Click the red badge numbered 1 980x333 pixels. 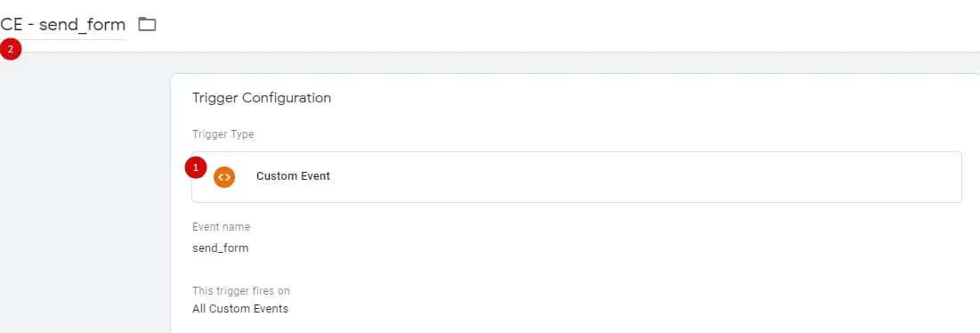tap(196, 167)
